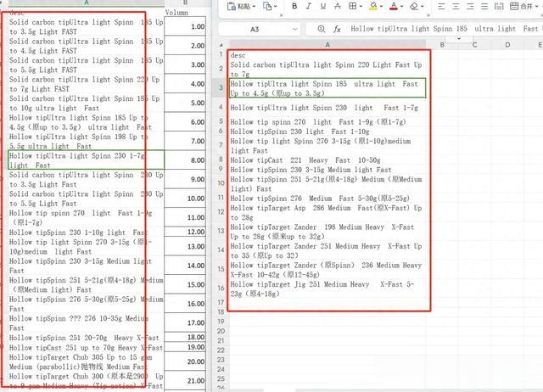
Task: Click the Paste (粘贴) clipboard icon
Action: pos(232,6)
